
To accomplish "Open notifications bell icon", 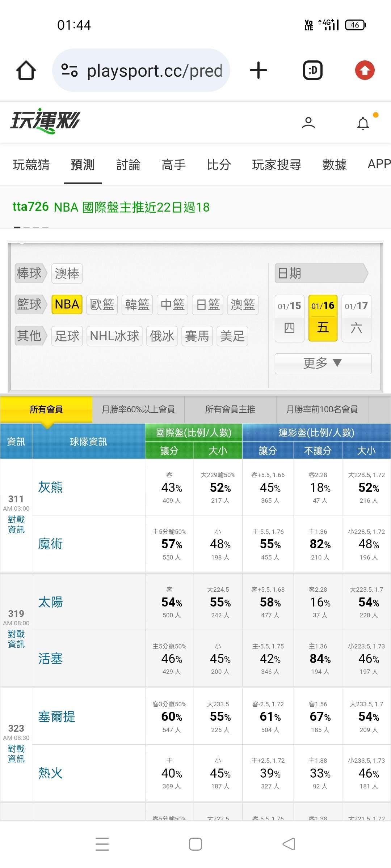I will coord(363,123).
